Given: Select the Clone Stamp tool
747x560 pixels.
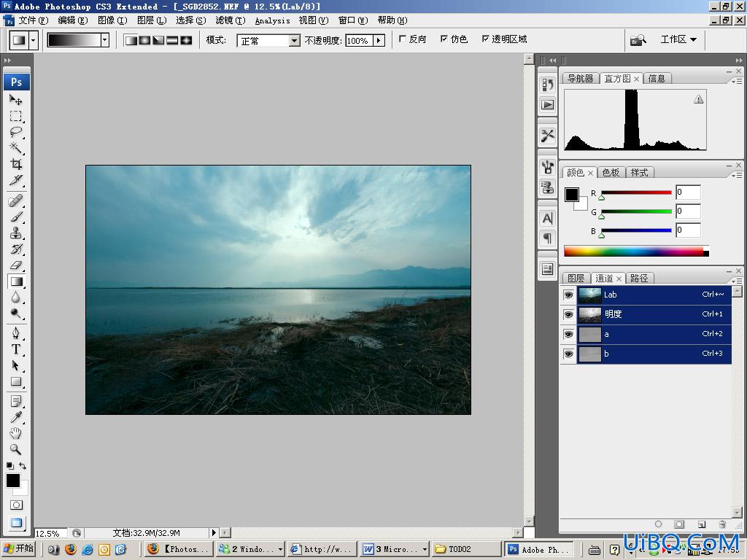Looking at the screenshot, I should pos(16,233).
